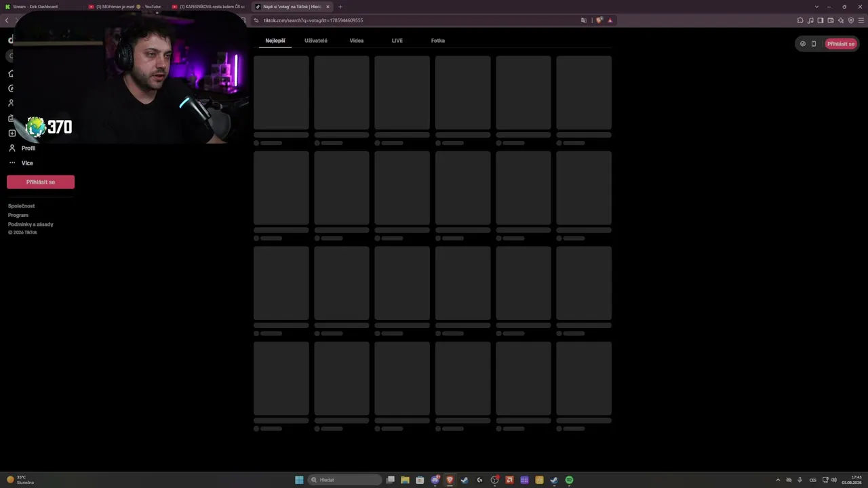Click the Profil person icon in sidebar

[12, 148]
